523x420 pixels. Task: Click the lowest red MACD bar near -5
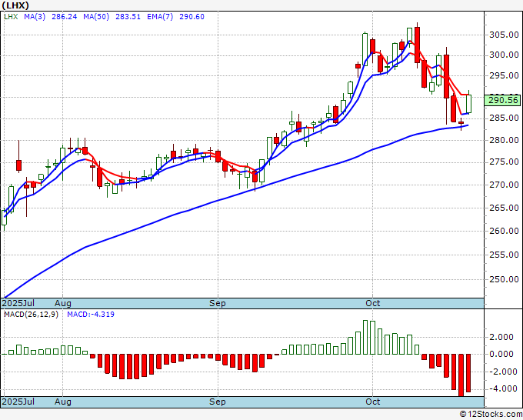[461, 375]
